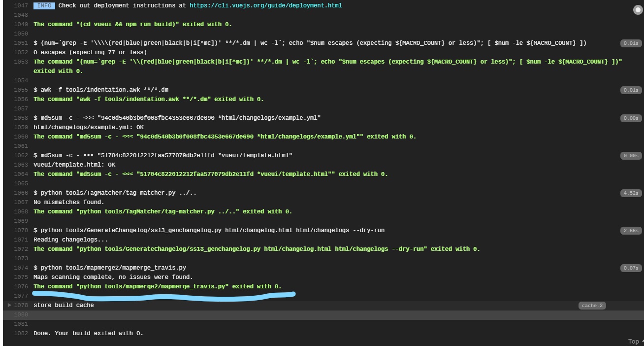This screenshot has width=644, height=346.
Task: Click the 0.00s badge on the example.yml md5sum row
Action: click(631, 118)
